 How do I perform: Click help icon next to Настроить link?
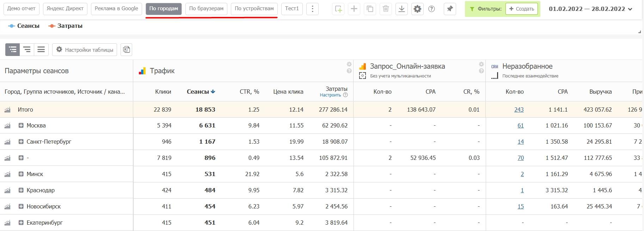pos(345,95)
